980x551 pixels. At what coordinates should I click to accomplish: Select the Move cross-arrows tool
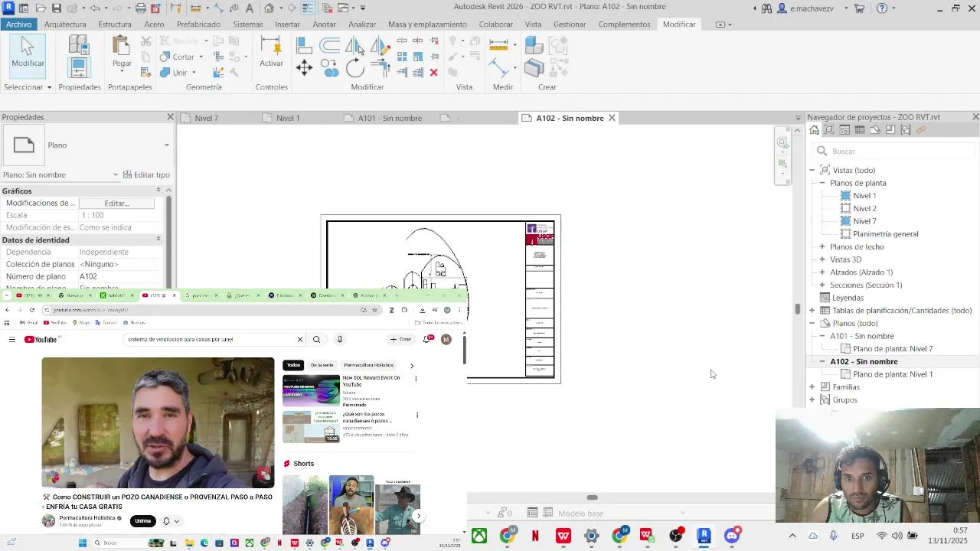click(x=304, y=68)
